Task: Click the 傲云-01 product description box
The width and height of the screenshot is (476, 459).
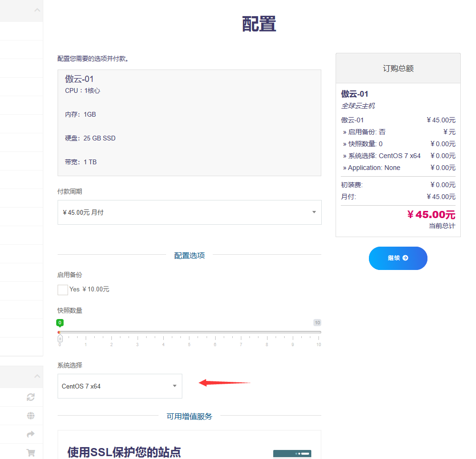Action: point(189,123)
